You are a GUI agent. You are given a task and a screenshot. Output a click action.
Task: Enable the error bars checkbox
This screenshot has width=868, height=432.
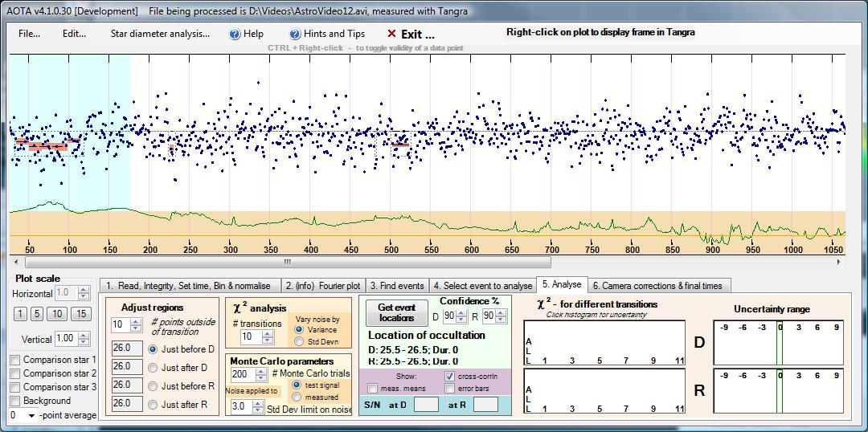[449, 389]
